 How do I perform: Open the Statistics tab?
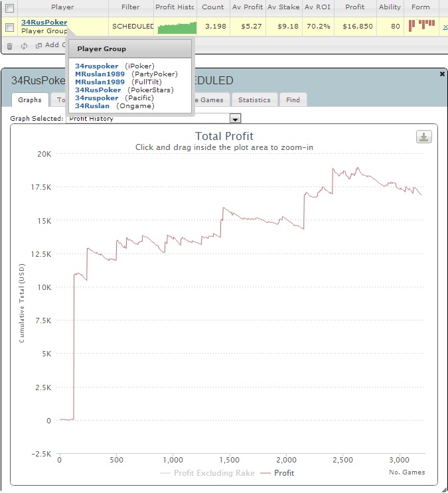[x=254, y=100]
